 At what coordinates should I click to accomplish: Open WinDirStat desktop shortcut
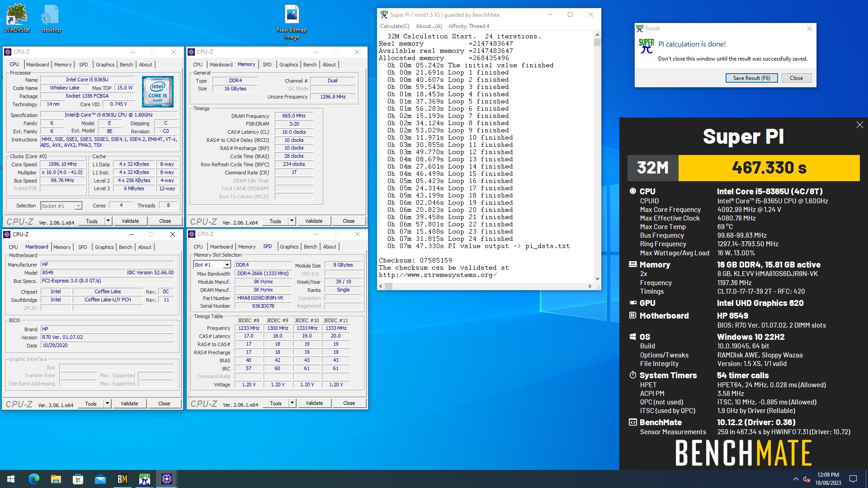tap(17, 18)
